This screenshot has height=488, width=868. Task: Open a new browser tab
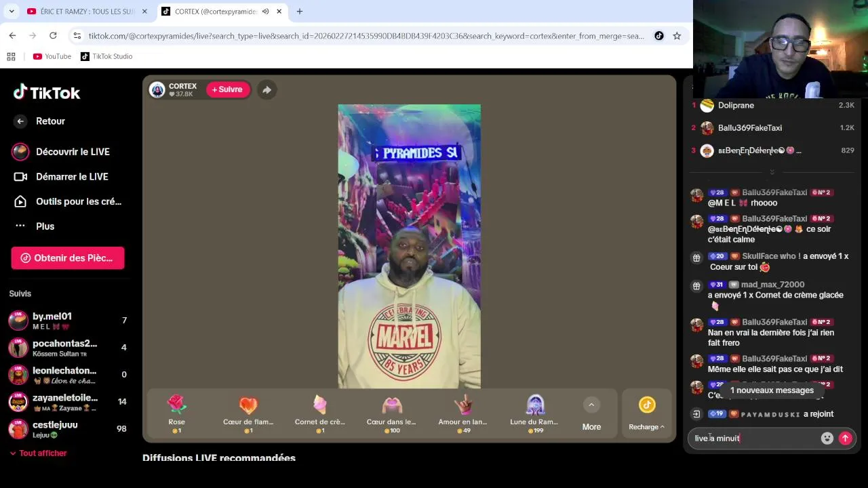pos(299,12)
